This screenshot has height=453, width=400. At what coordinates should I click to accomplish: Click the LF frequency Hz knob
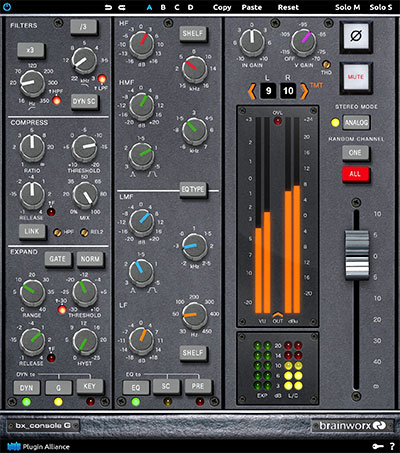(195, 315)
